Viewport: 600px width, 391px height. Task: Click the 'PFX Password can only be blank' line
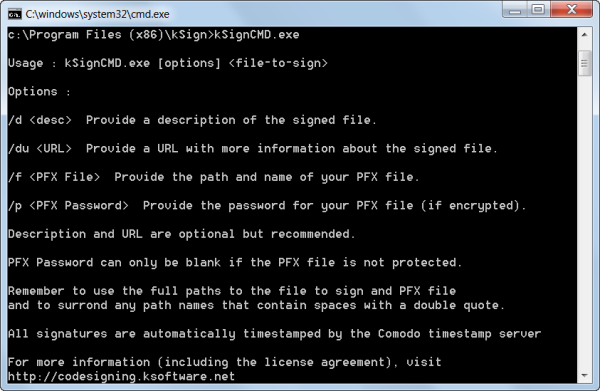(x=235, y=262)
